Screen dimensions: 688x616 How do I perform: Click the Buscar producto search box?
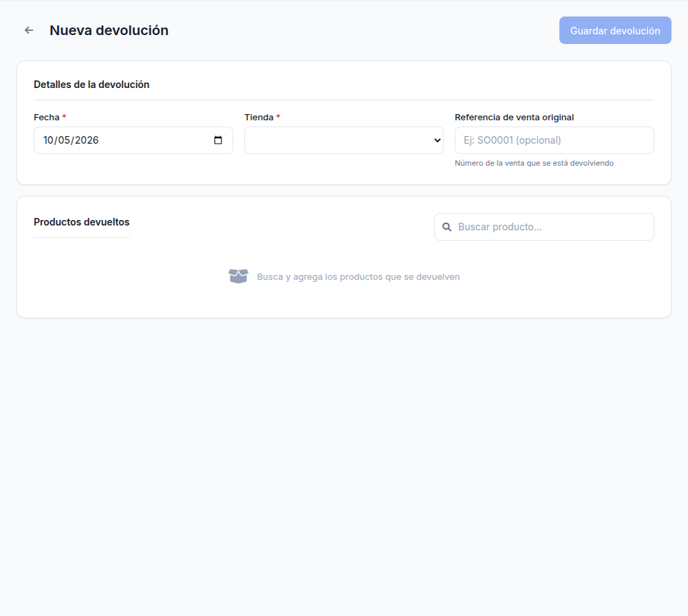(x=544, y=227)
